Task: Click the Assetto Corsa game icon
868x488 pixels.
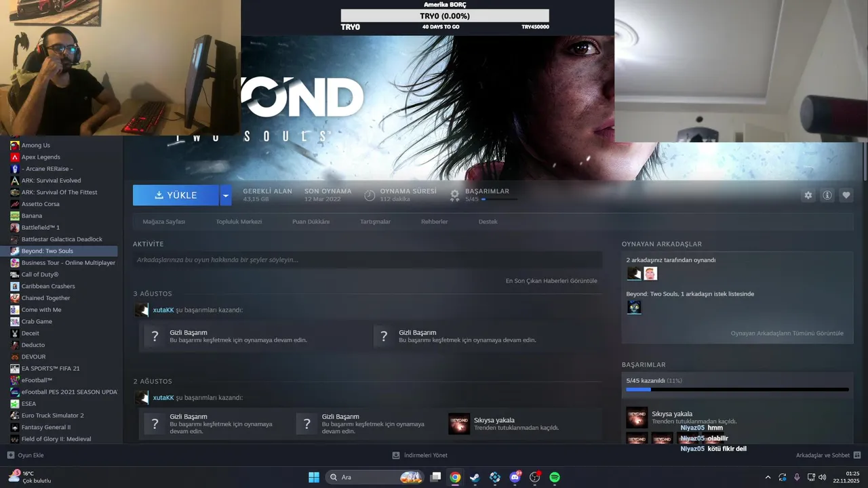Action: pyautogui.click(x=15, y=204)
